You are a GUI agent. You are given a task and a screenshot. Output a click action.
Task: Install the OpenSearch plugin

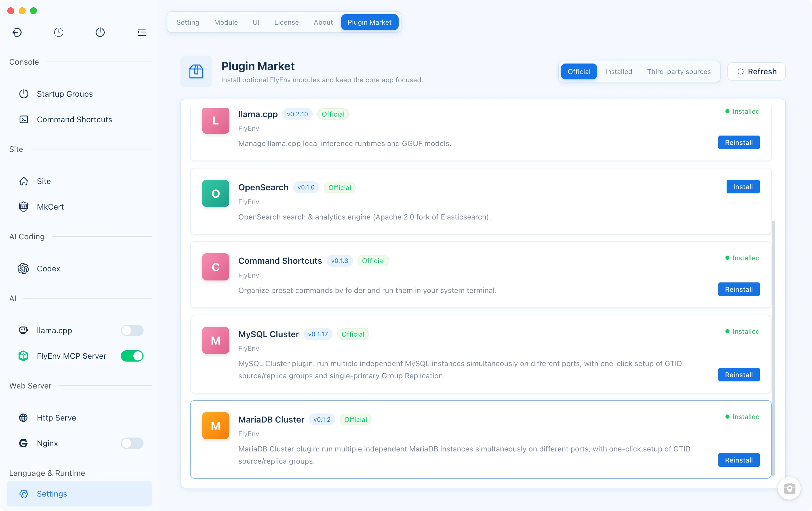743,187
